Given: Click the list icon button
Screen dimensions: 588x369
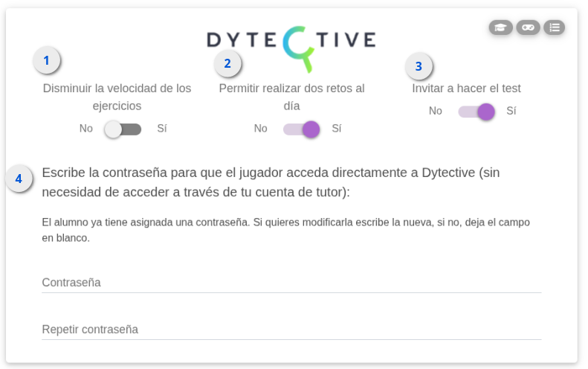Looking at the screenshot, I should [555, 28].
